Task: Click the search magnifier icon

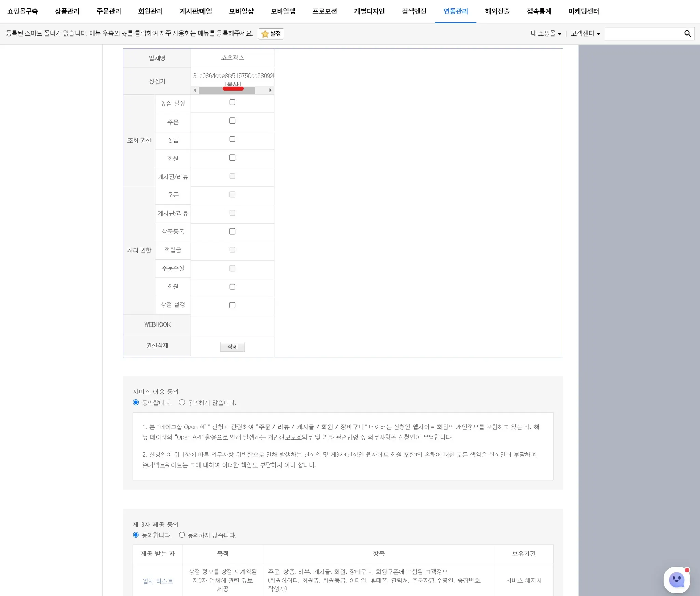Action: pos(687,33)
